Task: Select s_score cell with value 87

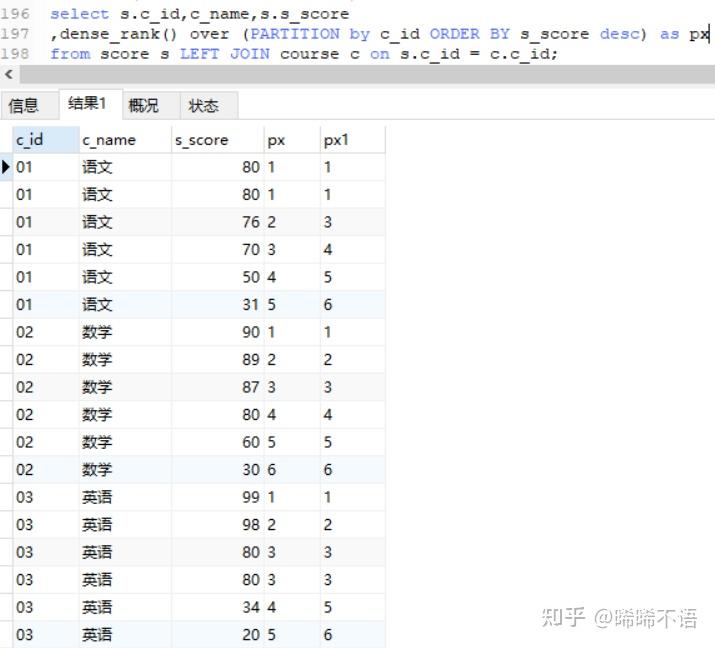Action: click(218, 387)
